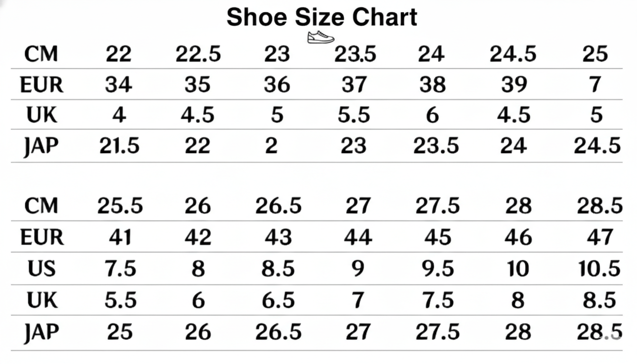This screenshot has width=637, height=364.
Task: Select EUR size 43
Action: (x=278, y=237)
